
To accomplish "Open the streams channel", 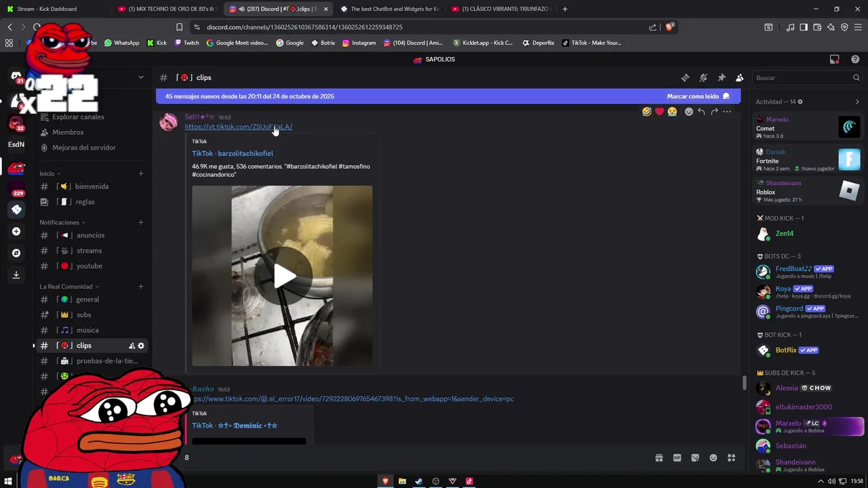I will click(92, 251).
